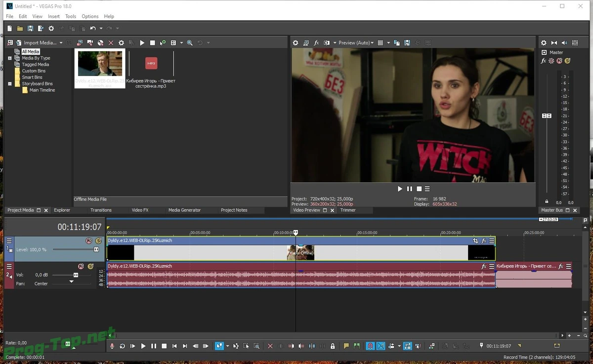This screenshot has width=593, height=364.
Task: Switch to the Project Notes tab
Action: (234, 210)
